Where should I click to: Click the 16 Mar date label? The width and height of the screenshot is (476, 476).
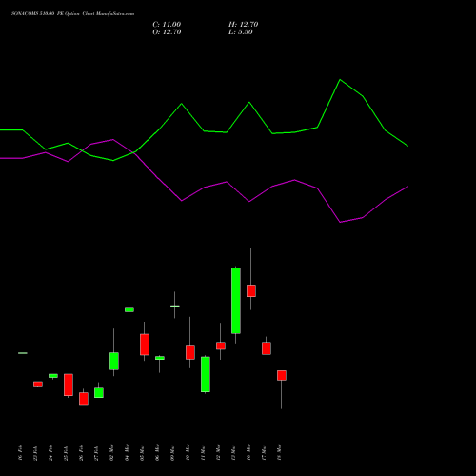[x=248, y=452]
